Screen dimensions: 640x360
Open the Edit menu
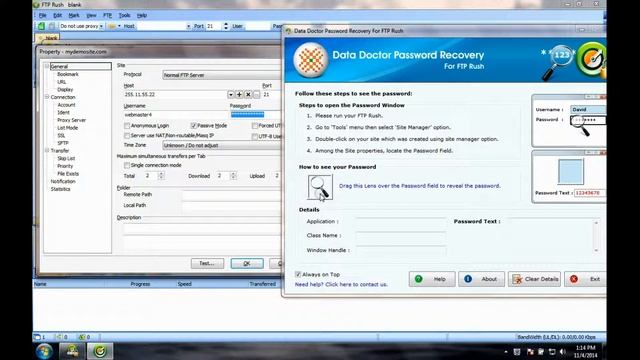click(58, 16)
